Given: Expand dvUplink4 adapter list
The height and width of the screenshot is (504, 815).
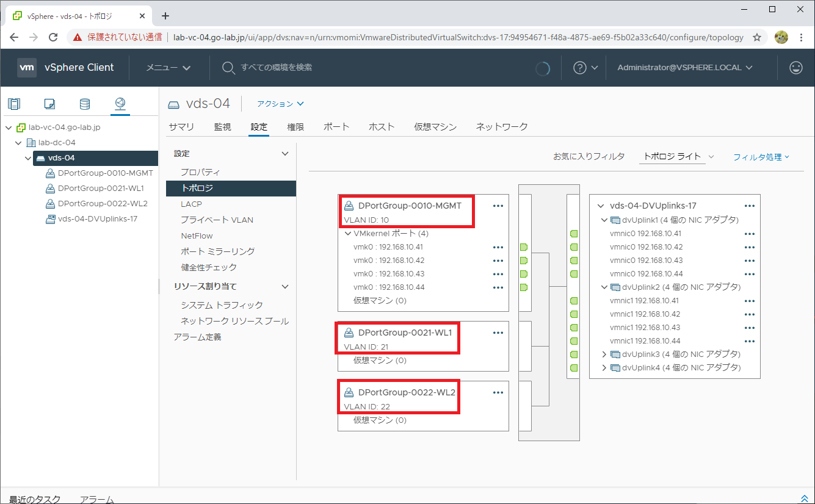Looking at the screenshot, I should point(604,367).
